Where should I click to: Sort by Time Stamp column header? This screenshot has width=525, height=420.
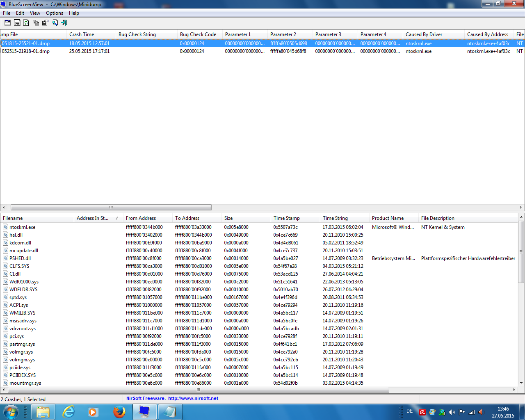[295, 218]
